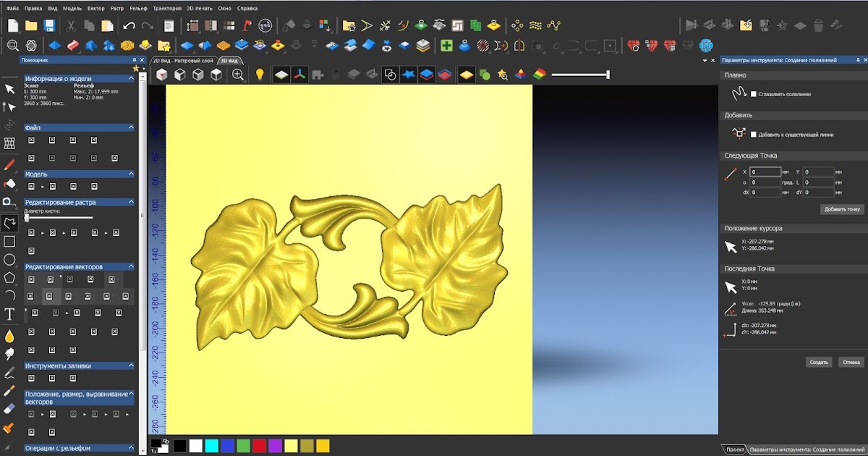Select the Text tool icon
Screen dimensions: 868x456
(9, 314)
